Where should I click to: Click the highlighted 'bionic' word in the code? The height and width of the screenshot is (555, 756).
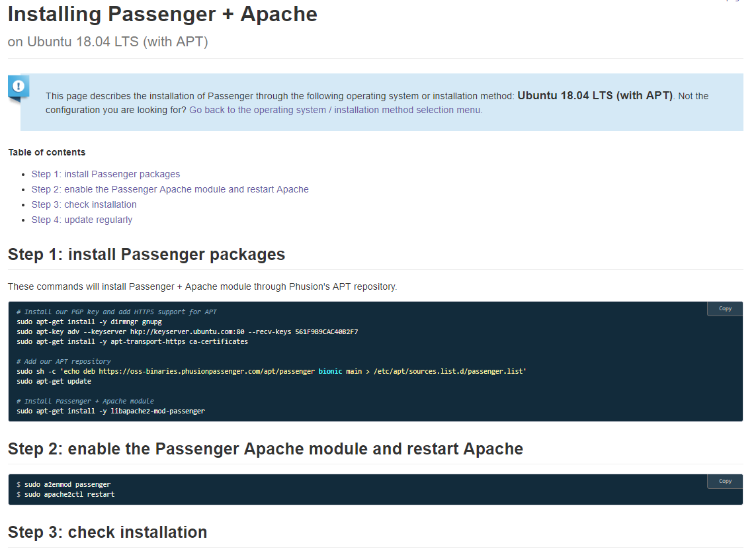pyautogui.click(x=330, y=371)
